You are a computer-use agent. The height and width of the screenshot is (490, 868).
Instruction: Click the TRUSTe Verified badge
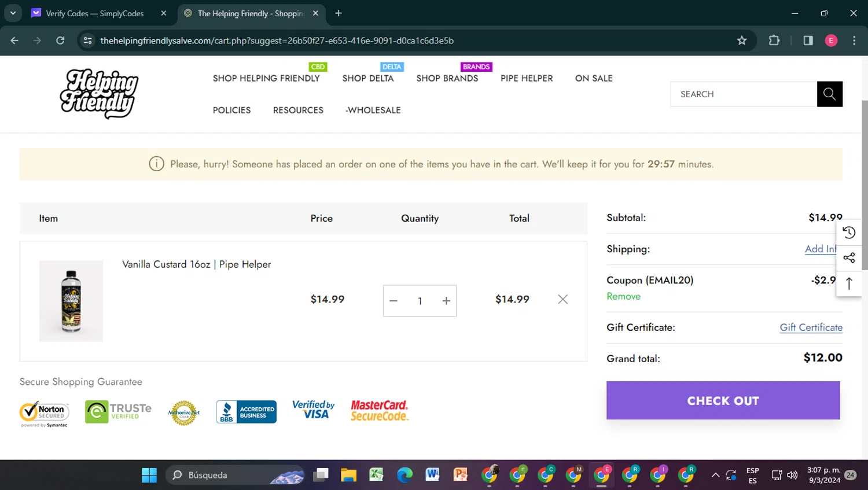(118, 412)
